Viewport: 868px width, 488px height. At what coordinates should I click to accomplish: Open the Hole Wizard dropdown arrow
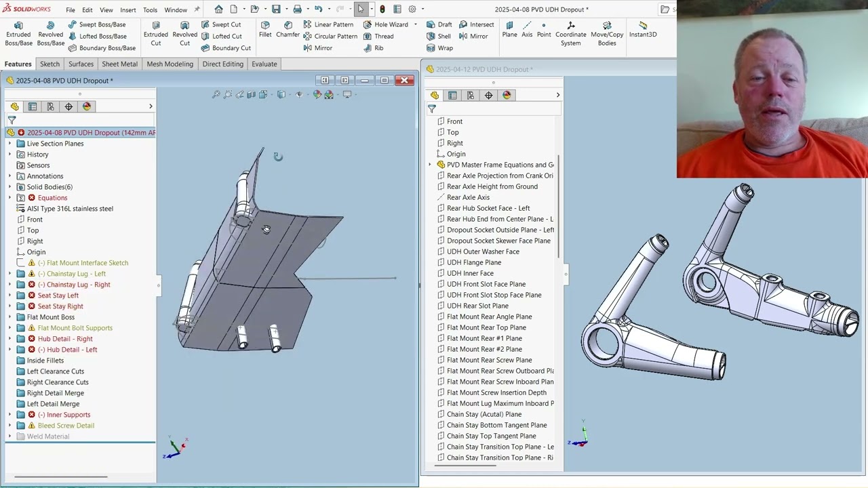pyautogui.click(x=415, y=24)
